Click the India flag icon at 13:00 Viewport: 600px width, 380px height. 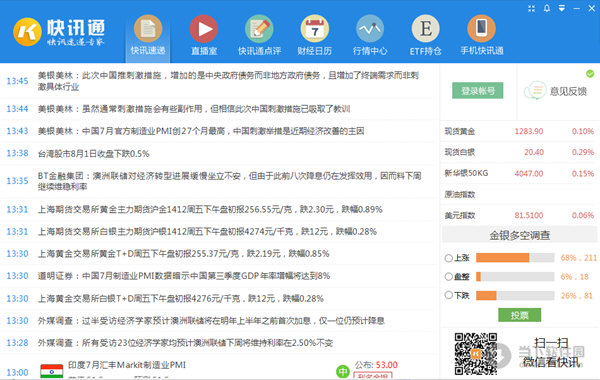pyautogui.click(x=52, y=371)
